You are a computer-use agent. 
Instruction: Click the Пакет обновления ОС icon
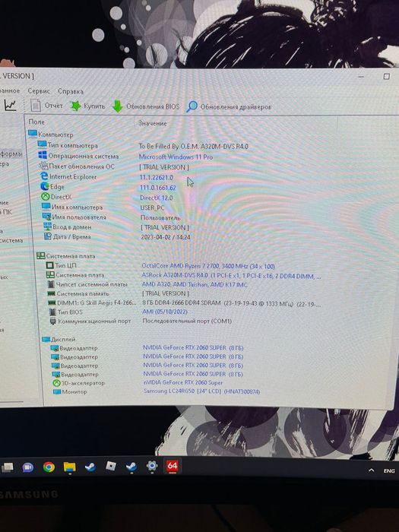[x=43, y=166]
